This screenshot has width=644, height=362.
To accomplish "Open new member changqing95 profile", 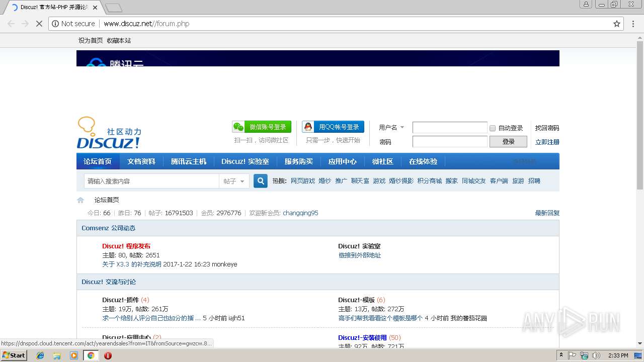I will tap(300, 213).
